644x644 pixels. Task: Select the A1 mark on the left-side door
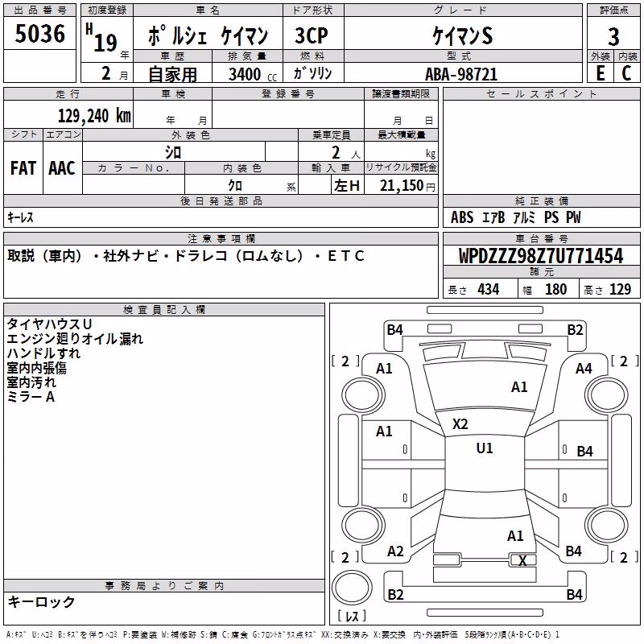coord(384,431)
